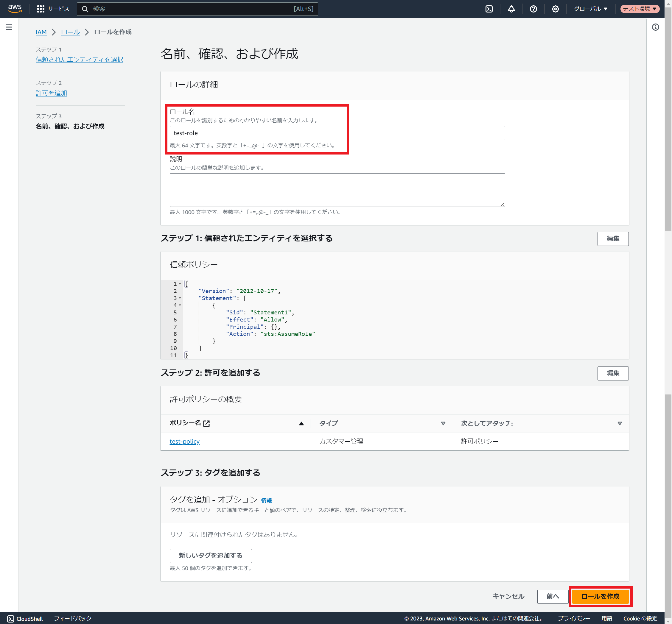Screen dimensions: 672x624
Task: Open CloudShell from the top bar icon
Action: click(x=489, y=9)
